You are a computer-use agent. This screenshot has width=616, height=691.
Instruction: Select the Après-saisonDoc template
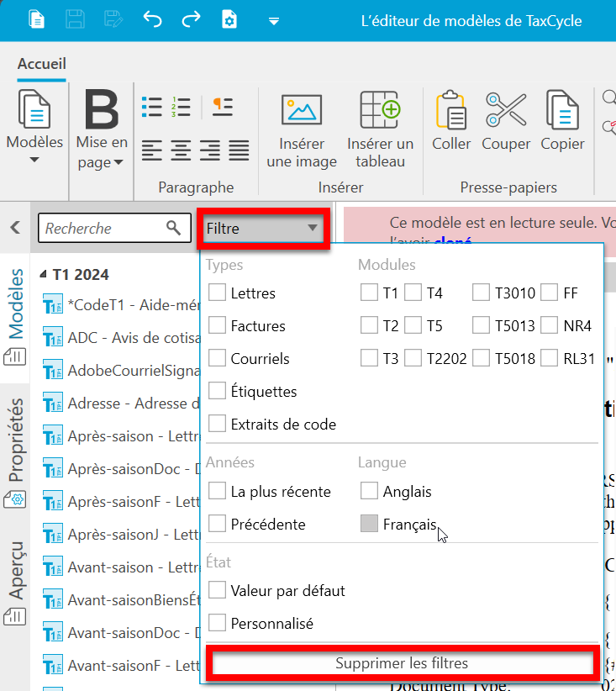point(122,469)
